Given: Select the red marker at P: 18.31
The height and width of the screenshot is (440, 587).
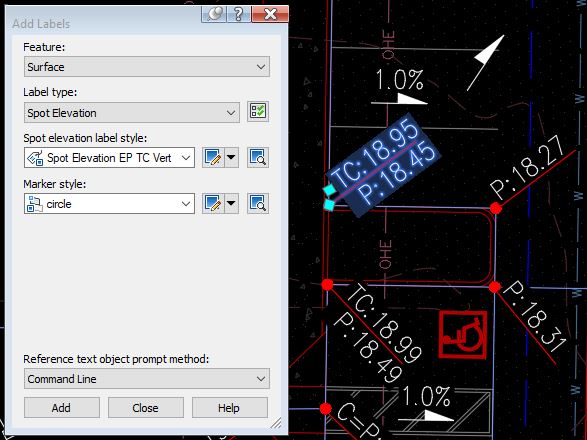Looking at the screenshot, I should 495,287.
